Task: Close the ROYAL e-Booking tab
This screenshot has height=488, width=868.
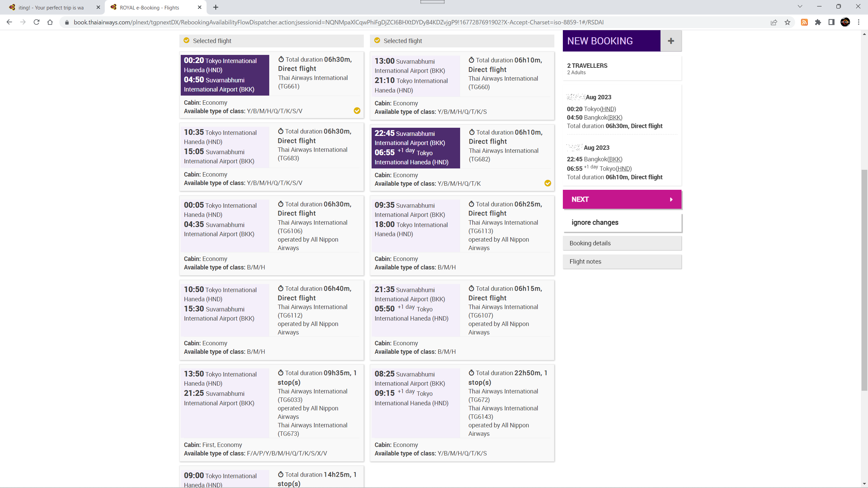Action: [200, 7]
